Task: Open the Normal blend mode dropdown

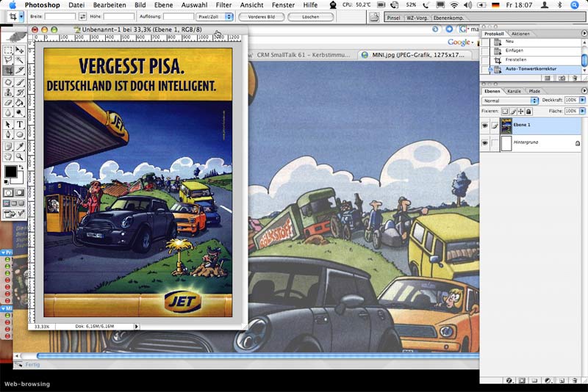Action: pos(510,101)
